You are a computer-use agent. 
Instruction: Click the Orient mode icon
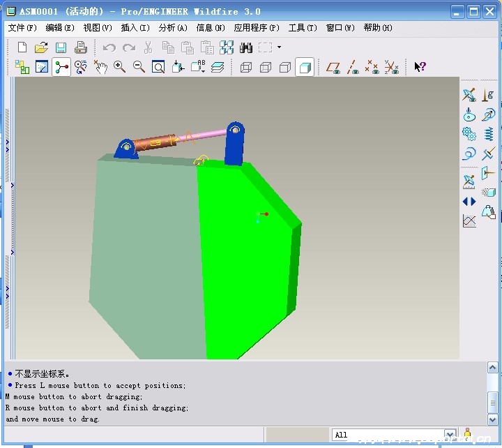tap(81, 67)
